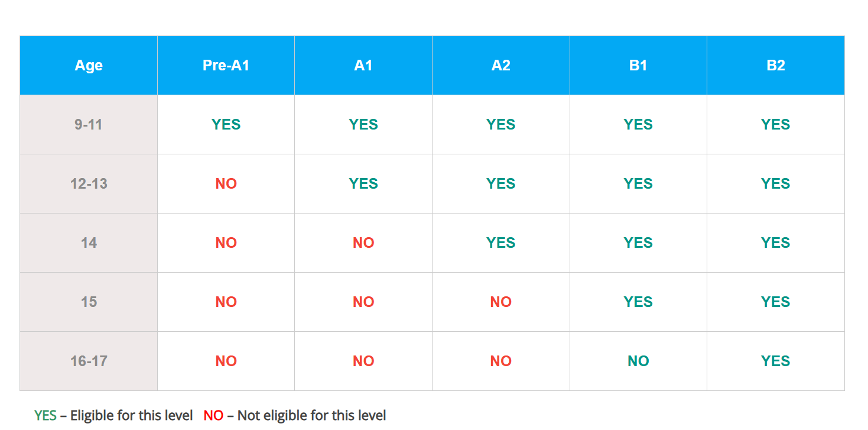Select YES for ages 16-17 under B2
Screen dimensions: 868x430
pyautogui.click(x=775, y=361)
